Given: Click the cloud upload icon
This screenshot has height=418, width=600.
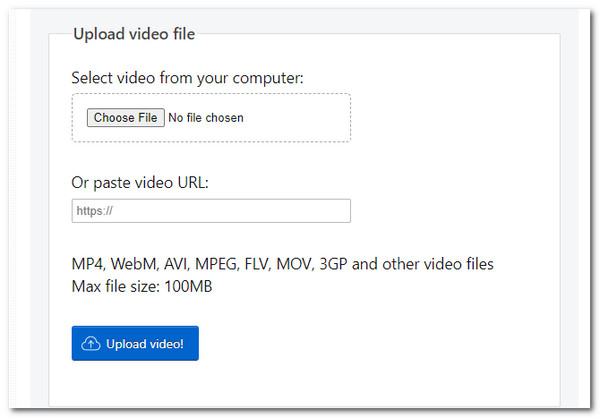Looking at the screenshot, I should point(91,343).
